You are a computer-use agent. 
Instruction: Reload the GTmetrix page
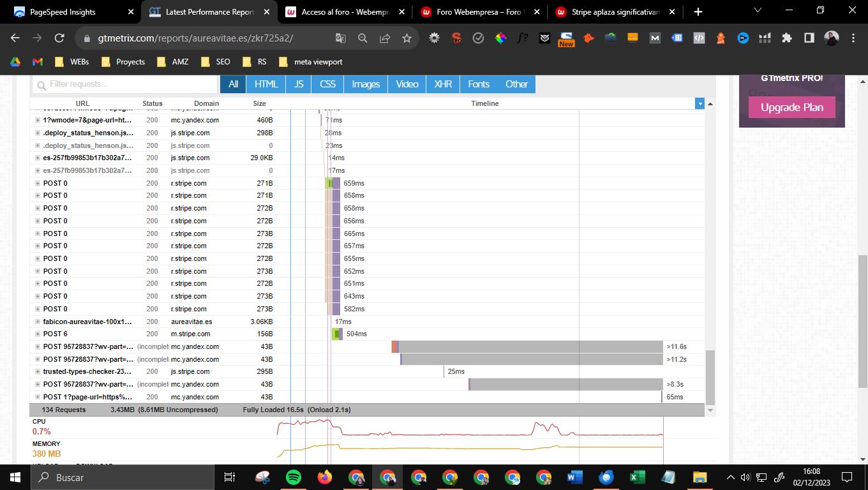pos(59,38)
